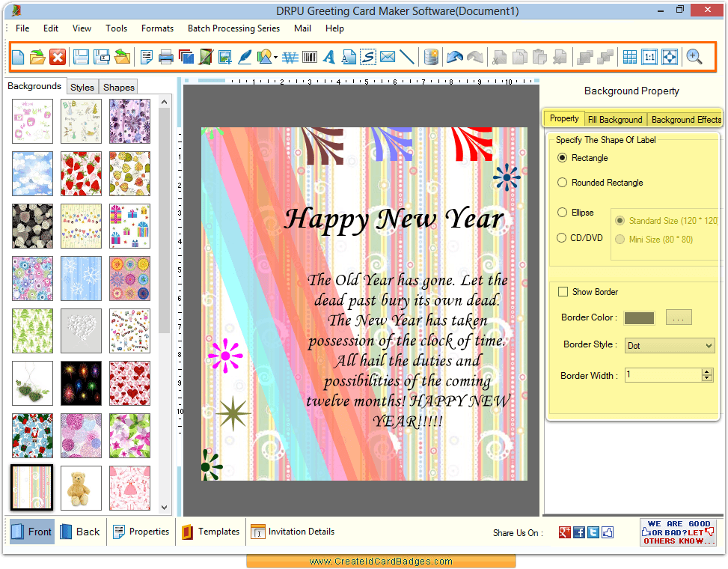Share on Facebook icon
728x569 pixels.
(x=579, y=532)
